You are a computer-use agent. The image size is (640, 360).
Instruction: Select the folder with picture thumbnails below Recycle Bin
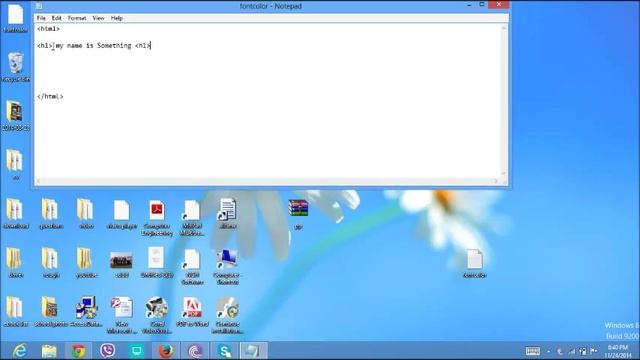point(16,116)
